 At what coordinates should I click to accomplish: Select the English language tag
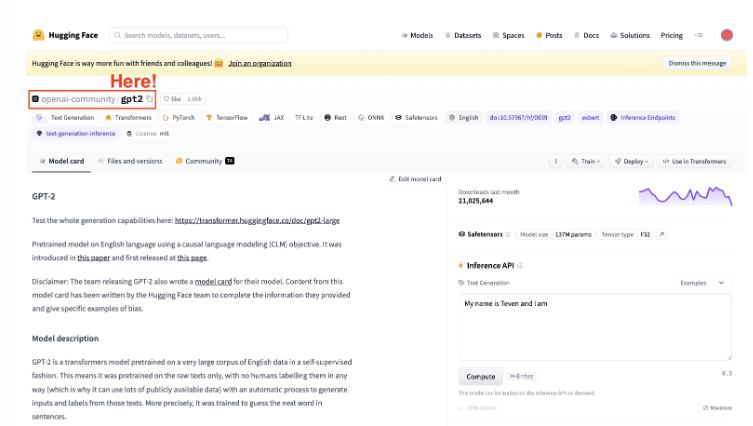pos(464,118)
